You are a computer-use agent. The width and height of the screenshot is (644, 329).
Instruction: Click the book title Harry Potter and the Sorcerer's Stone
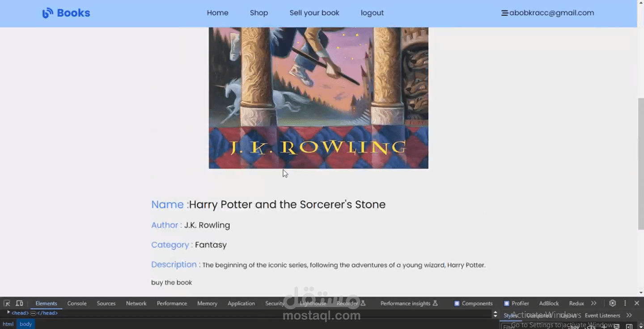[287, 204]
